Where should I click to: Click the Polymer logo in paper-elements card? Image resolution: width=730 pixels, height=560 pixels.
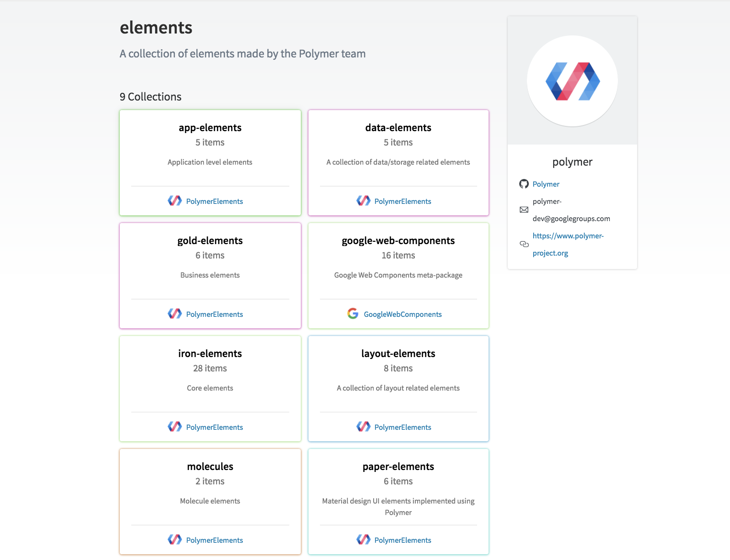tap(364, 539)
